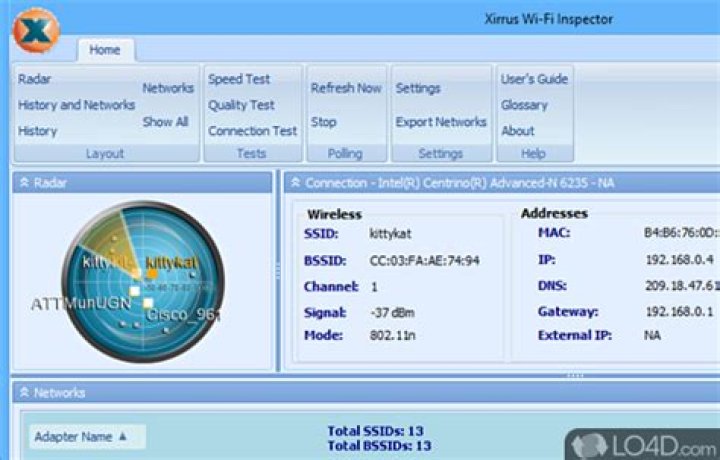Start the Quality Test
The width and height of the screenshot is (720, 460).
(241, 105)
